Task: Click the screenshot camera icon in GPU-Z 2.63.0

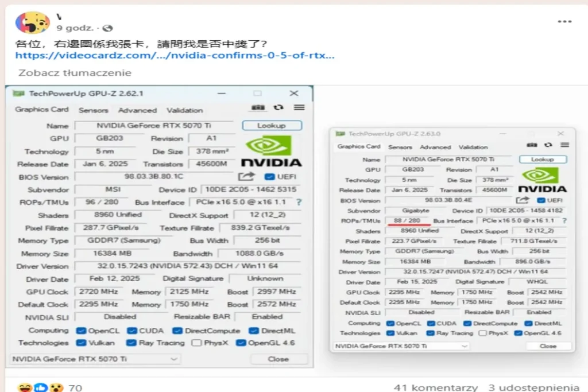Action: (532, 145)
